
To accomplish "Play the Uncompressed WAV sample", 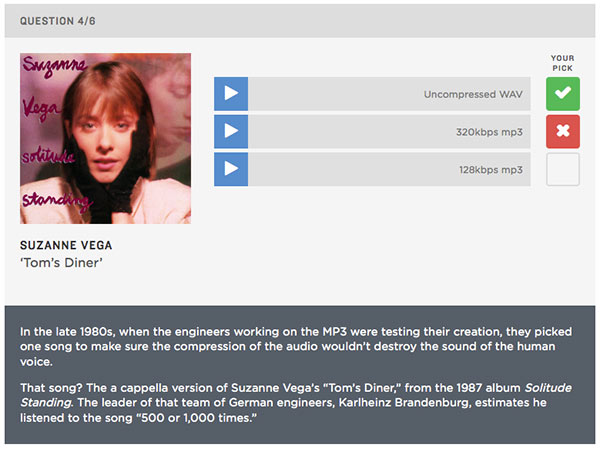I will tap(231, 94).
